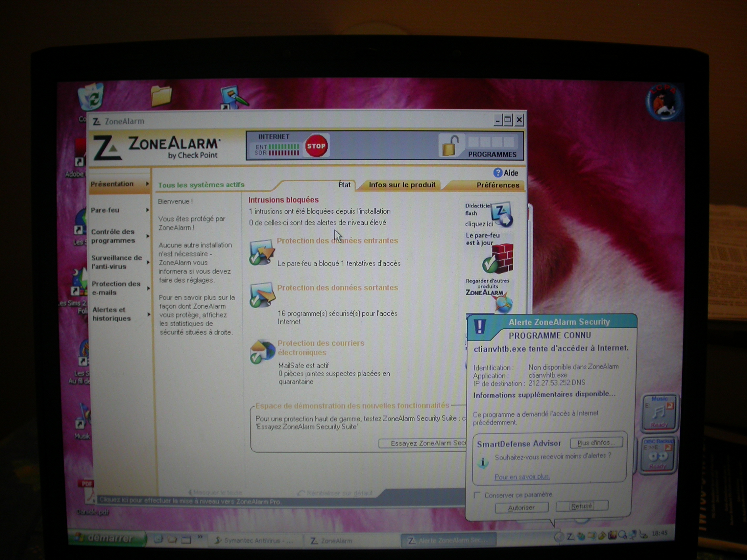Click the SmartDefense Advisor info icon
The width and height of the screenshot is (747, 560).
click(x=483, y=462)
